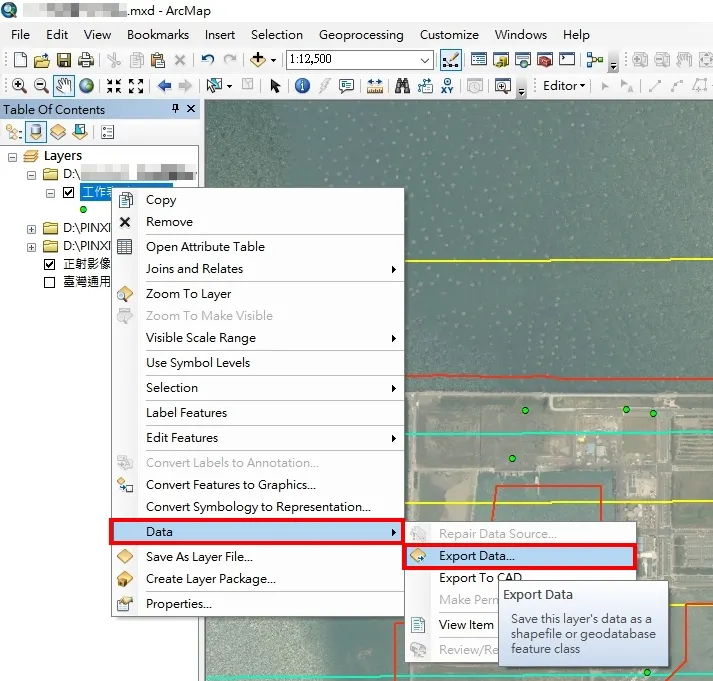The image size is (713, 681).
Task: Open the Editor dropdown button
Action: point(564,86)
